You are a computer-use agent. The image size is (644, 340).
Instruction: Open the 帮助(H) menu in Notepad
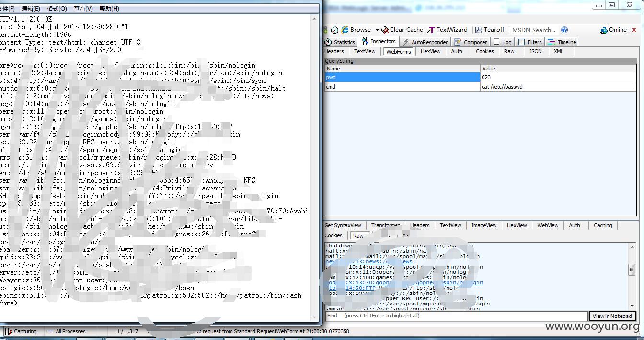pyautogui.click(x=109, y=9)
